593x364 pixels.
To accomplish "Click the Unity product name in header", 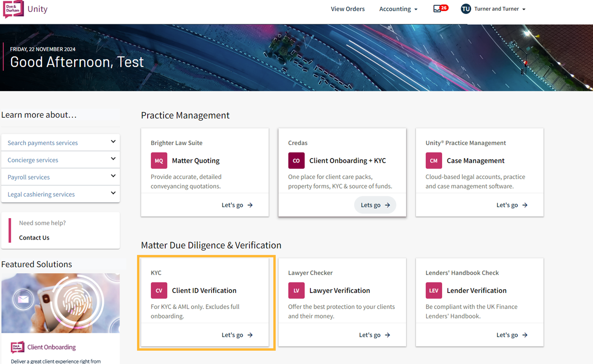I will tap(37, 9).
